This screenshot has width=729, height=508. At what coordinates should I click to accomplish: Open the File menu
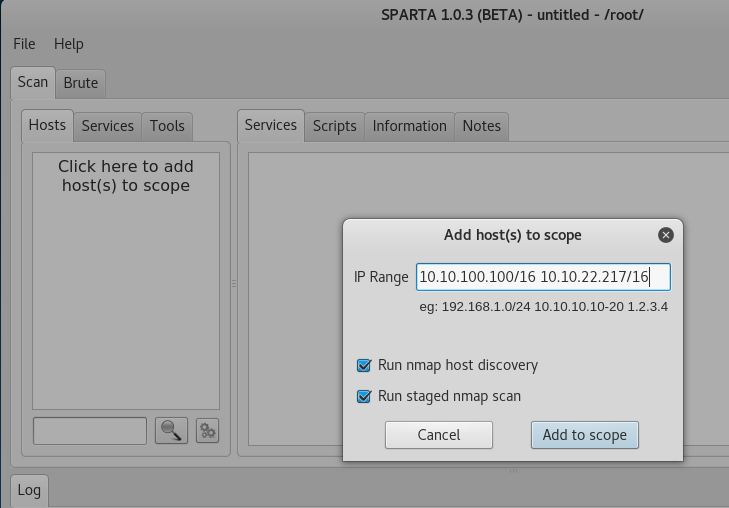[x=24, y=44]
